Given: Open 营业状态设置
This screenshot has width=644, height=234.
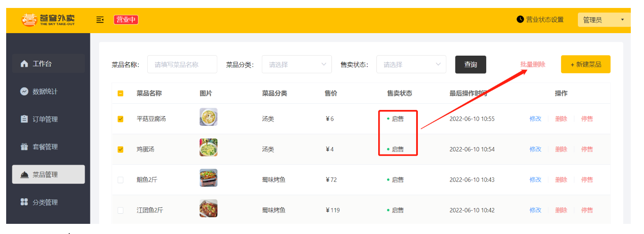Looking at the screenshot, I should (540, 19).
